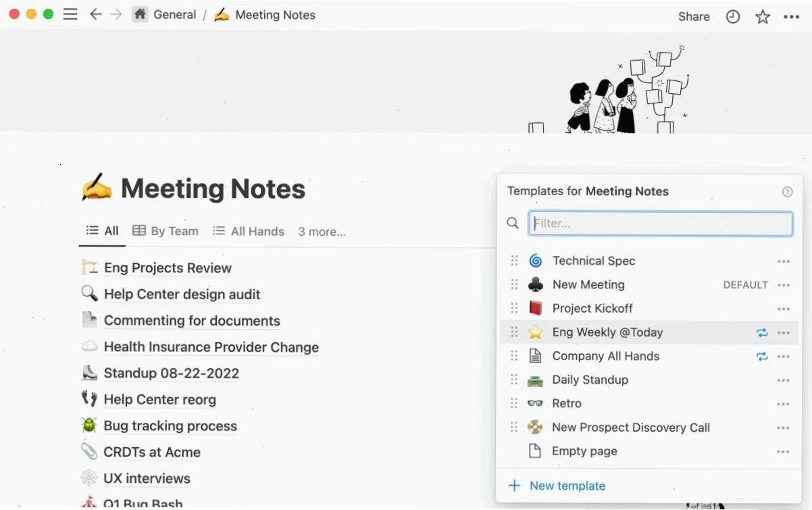Open the Eng Projects Review page
Image resolution: width=812 pixels, height=510 pixels.
[x=168, y=267]
